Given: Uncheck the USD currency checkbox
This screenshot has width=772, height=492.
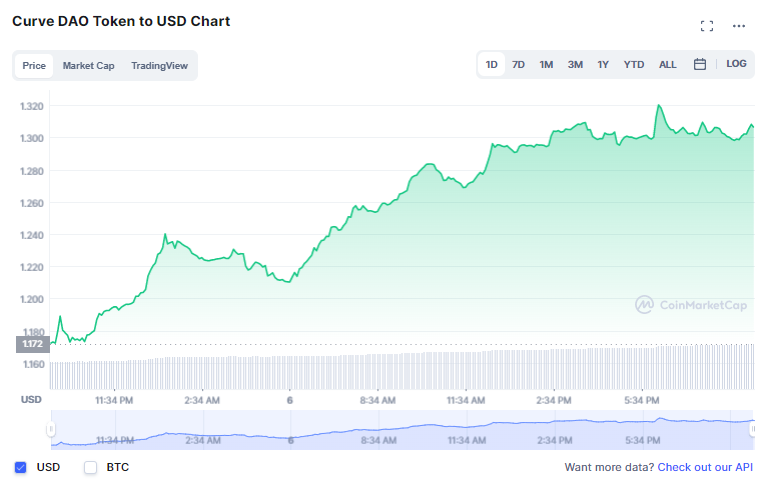Looking at the screenshot, I should click(20, 467).
